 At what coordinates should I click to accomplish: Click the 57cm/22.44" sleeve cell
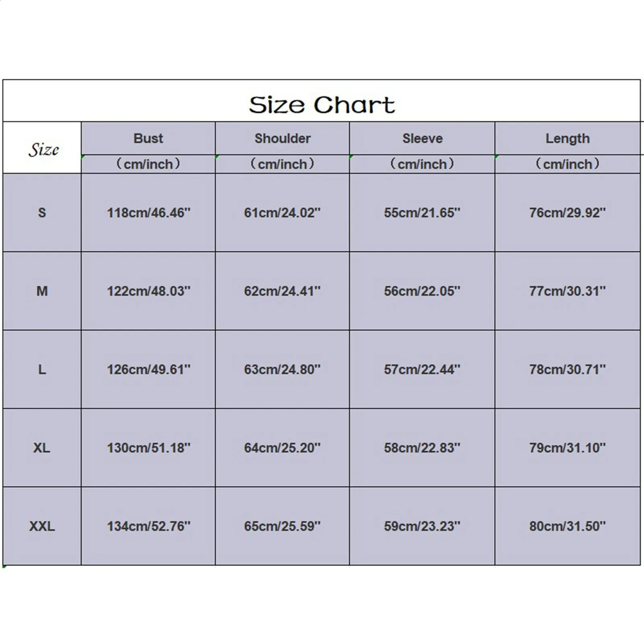(422, 369)
